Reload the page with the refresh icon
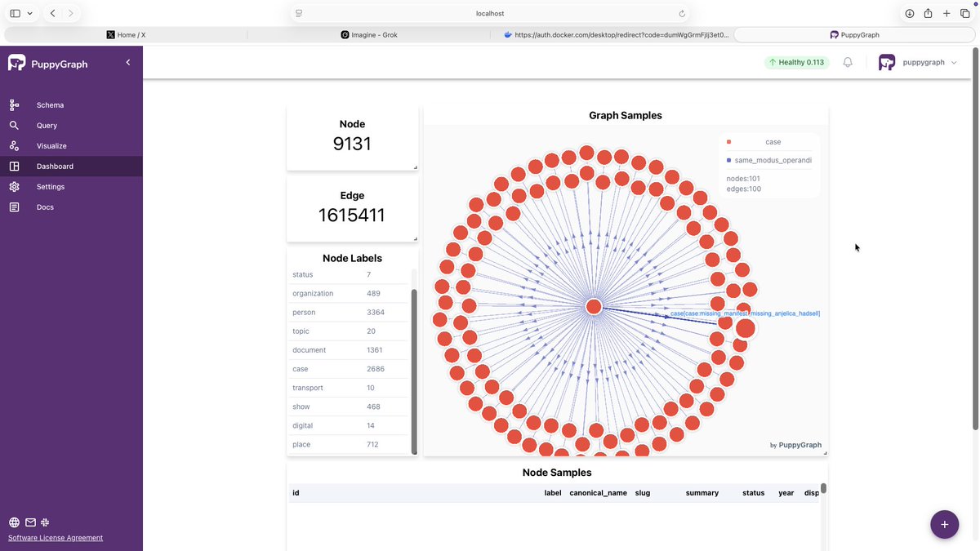Image resolution: width=980 pixels, height=551 pixels. pyautogui.click(x=682, y=14)
